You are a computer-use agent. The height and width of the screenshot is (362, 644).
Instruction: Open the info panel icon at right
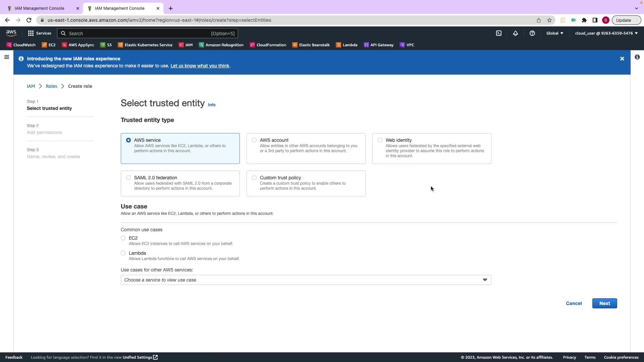(637, 57)
